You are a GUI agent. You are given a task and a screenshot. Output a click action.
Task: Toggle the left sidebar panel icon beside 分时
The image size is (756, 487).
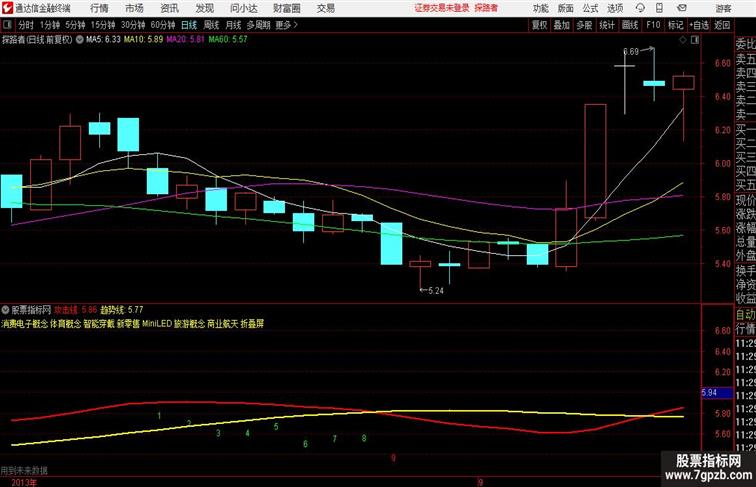[7, 25]
